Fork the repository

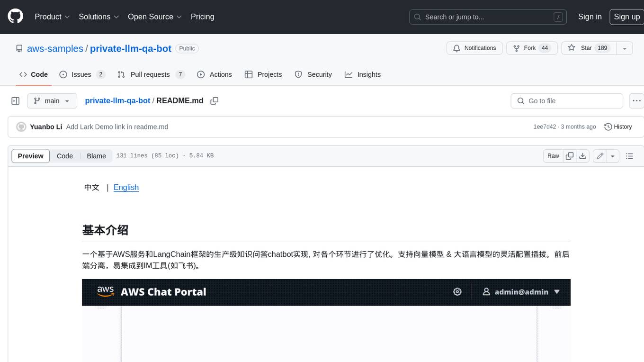click(532, 48)
